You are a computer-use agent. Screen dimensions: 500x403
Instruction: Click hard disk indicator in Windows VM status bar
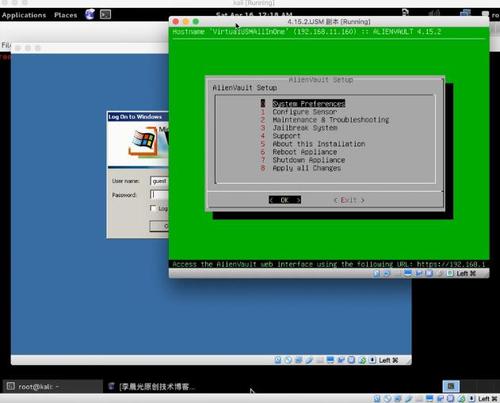tap(278, 360)
